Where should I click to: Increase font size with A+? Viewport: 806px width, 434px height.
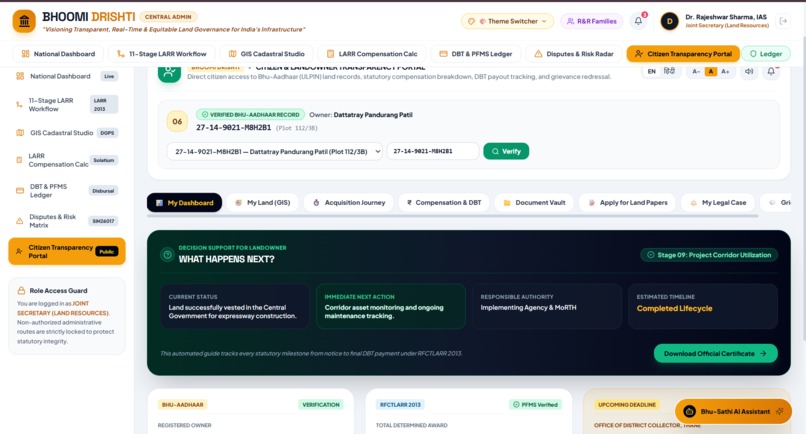tap(725, 71)
